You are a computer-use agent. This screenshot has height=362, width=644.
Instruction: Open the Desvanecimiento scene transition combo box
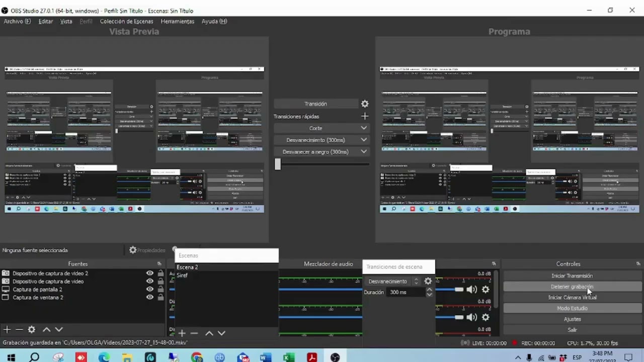(393, 281)
